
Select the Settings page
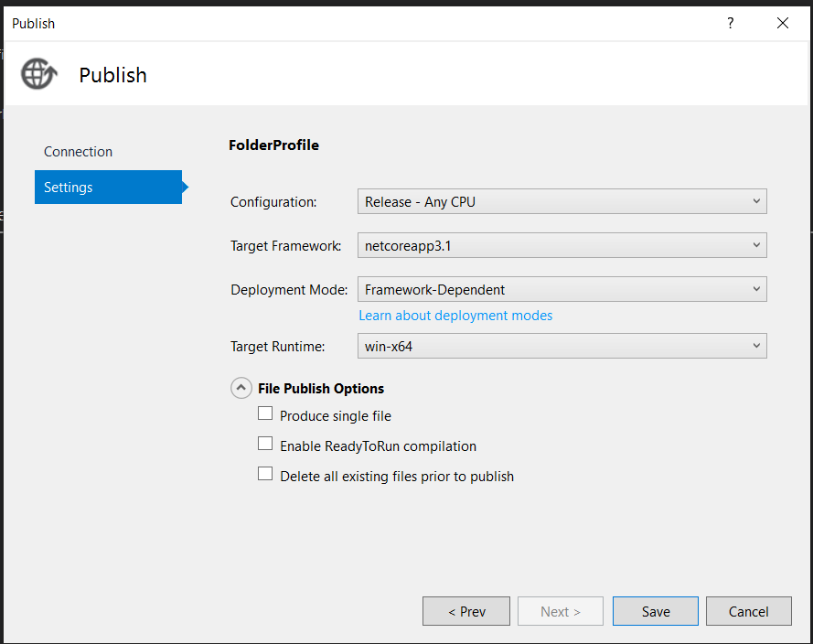[68, 187]
